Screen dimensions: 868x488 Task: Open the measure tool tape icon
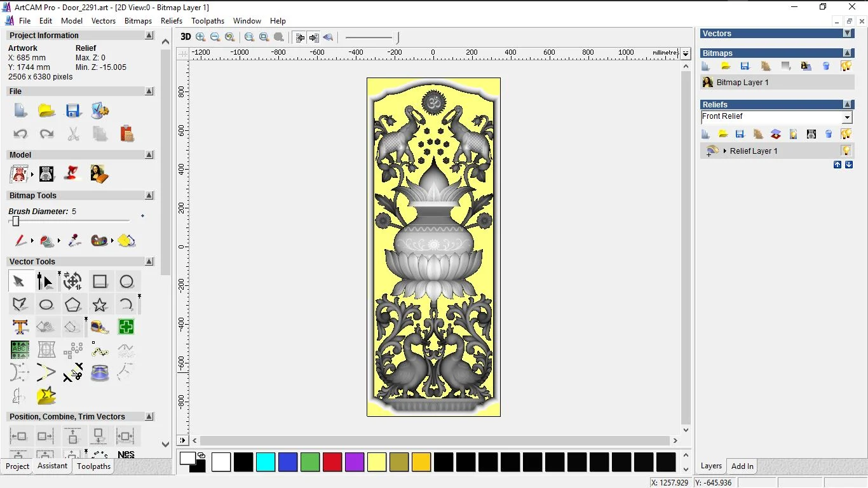100,327
